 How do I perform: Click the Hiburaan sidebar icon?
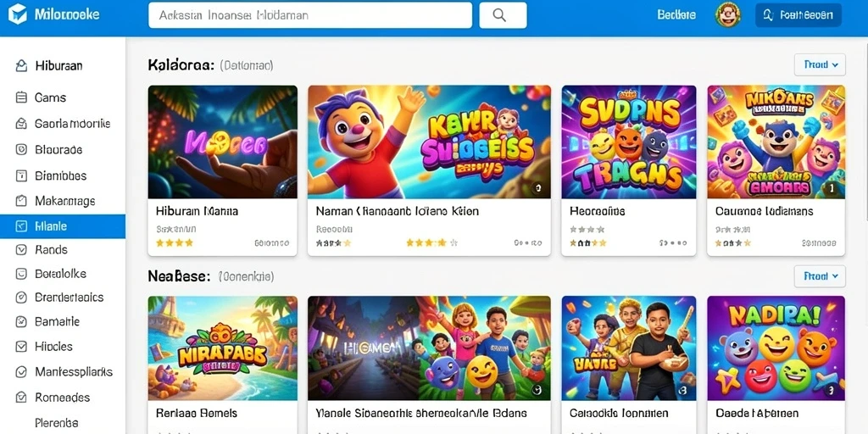[21, 66]
